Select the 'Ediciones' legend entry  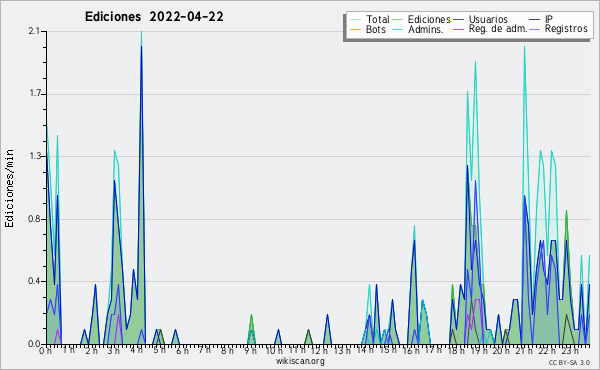[x=429, y=19]
